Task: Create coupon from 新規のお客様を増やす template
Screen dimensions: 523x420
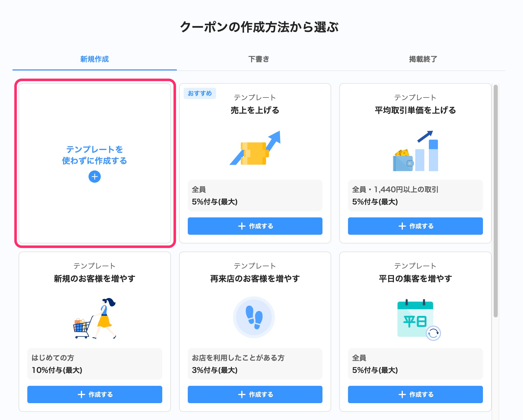Action: click(95, 394)
